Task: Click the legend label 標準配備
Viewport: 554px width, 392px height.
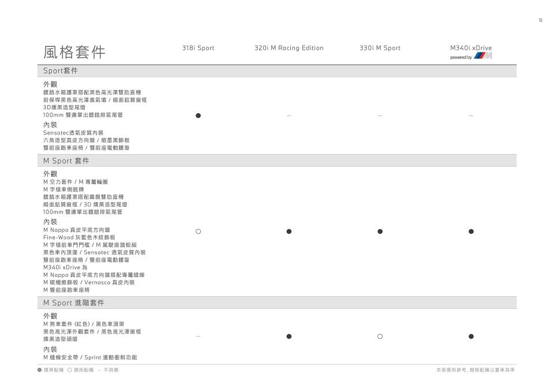Action: pos(54,370)
